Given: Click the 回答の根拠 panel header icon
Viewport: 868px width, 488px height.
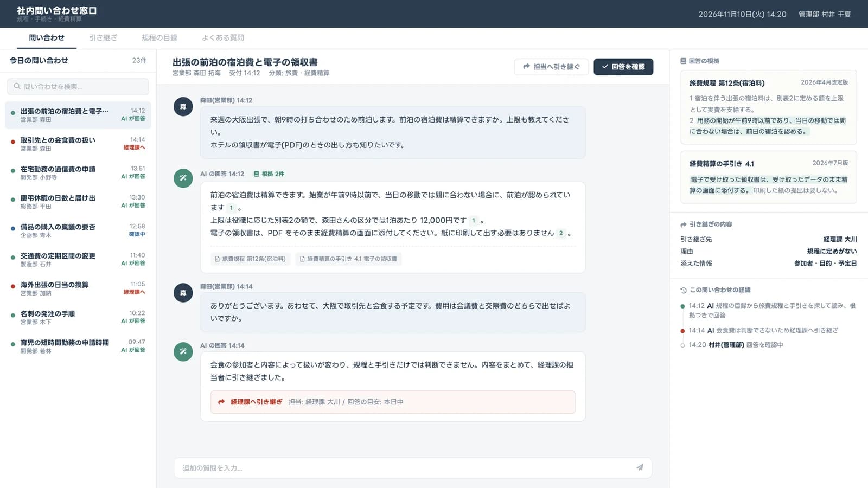Looking at the screenshot, I should coord(683,61).
